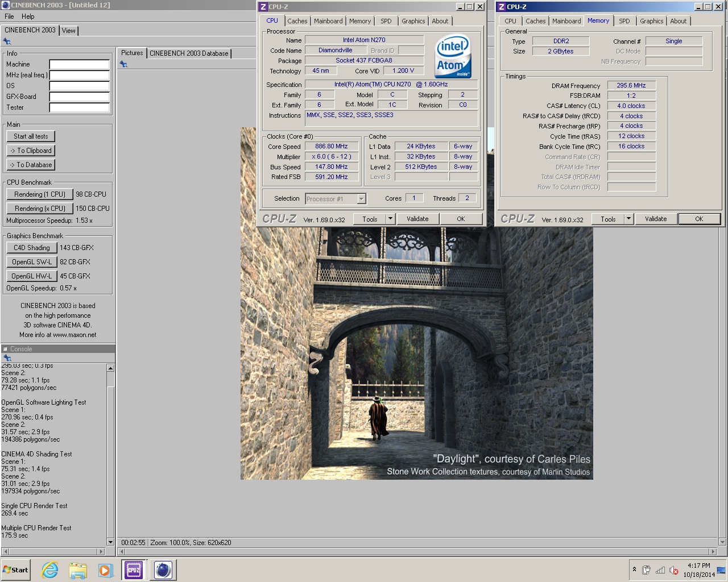Click the Start all tests button
The image size is (728, 582).
[x=31, y=136]
